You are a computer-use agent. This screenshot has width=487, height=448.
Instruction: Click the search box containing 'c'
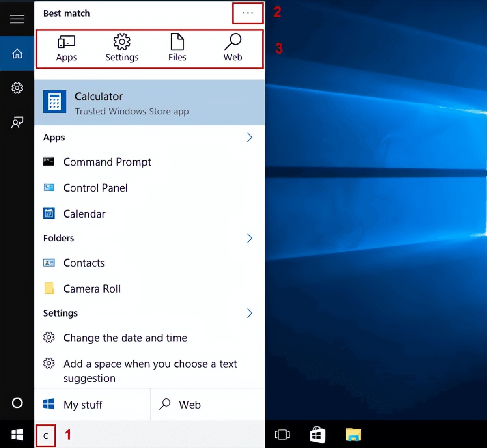pyautogui.click(x=150, y=436)
